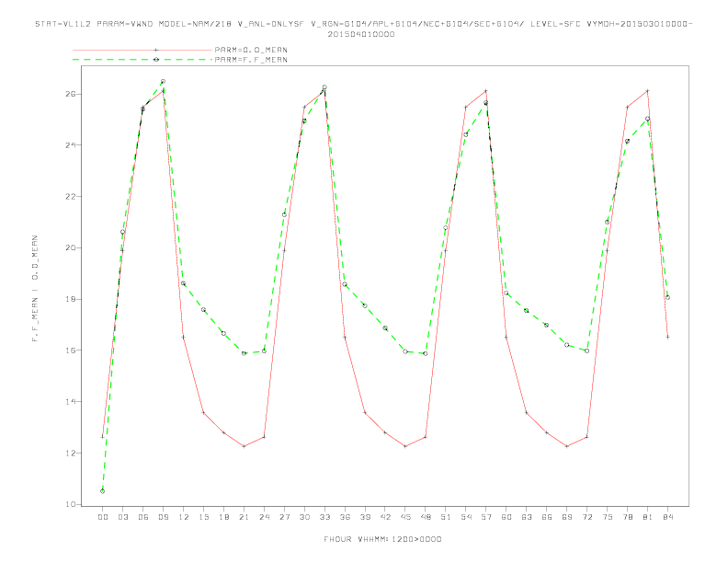Click forecast hour tick label 54

[x=466, y=517]
